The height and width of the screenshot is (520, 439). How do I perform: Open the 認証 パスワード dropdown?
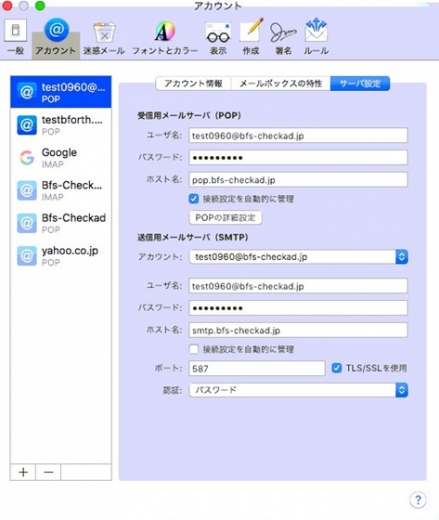coord(298,390)
